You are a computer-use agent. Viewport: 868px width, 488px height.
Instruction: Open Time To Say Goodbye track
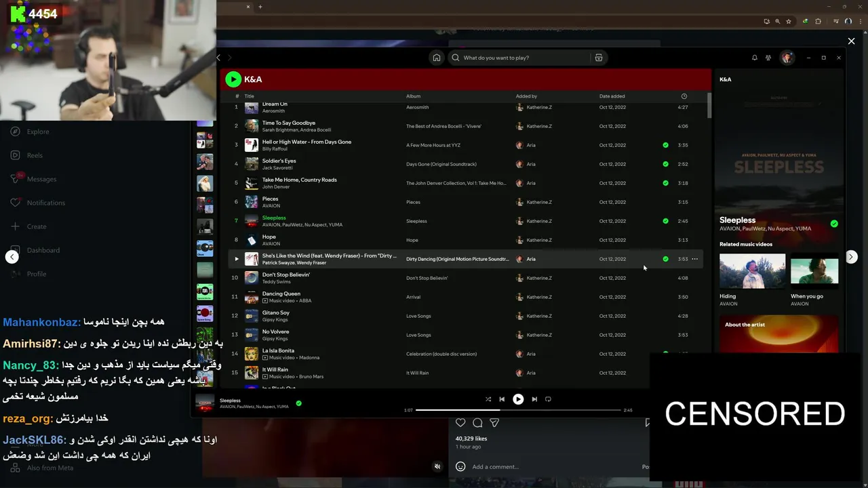tap(465, 126)
